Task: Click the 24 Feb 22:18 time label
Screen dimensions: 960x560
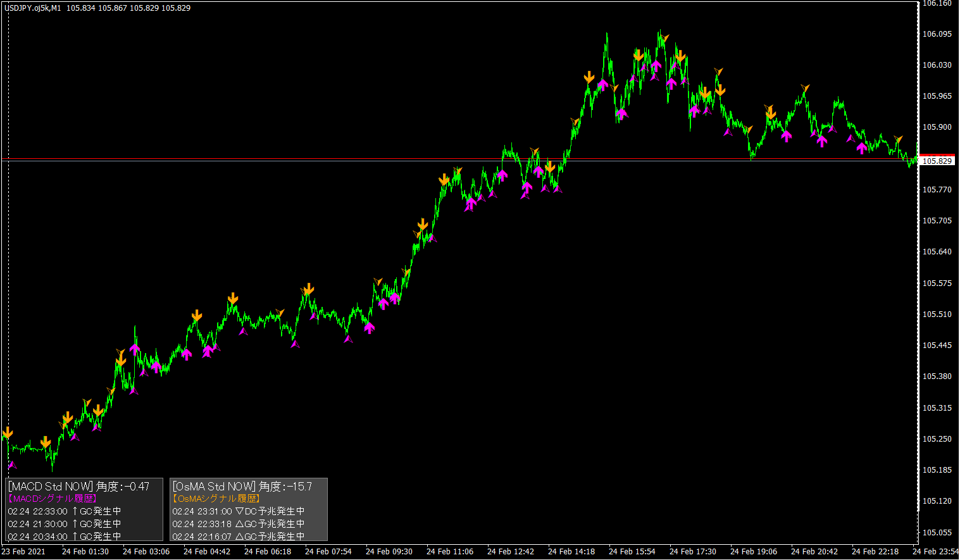Action: point(875,552)
